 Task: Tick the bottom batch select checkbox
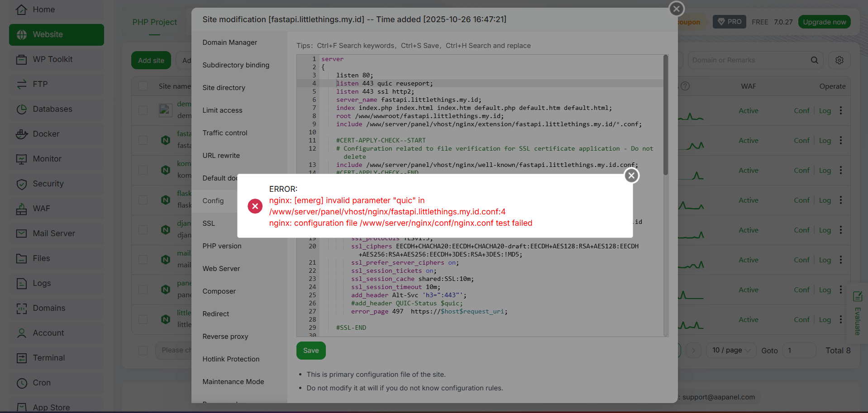[x=143, y=351]
